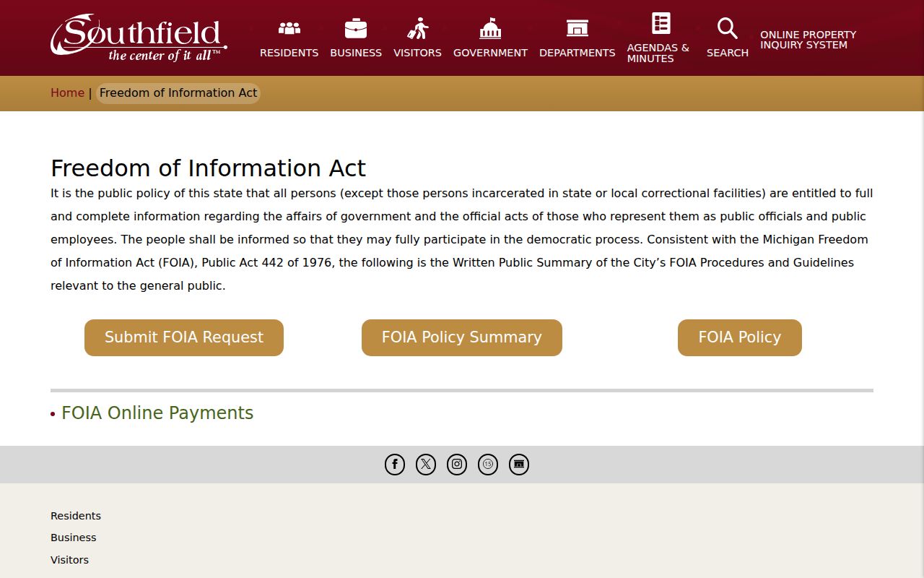Open the Agendas & Minutes document icon
Image resolution: width=924 pixels, height=578 pixels.
pos(661,23)
